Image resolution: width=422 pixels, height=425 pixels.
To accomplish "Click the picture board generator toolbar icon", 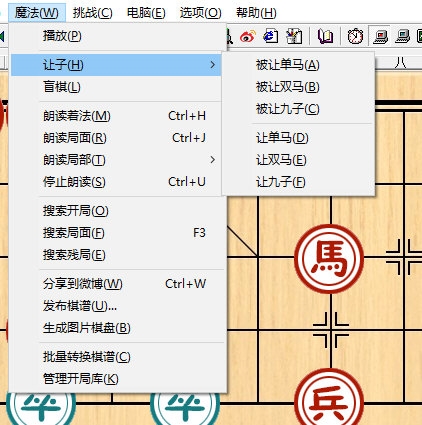I will pos(294,36).
